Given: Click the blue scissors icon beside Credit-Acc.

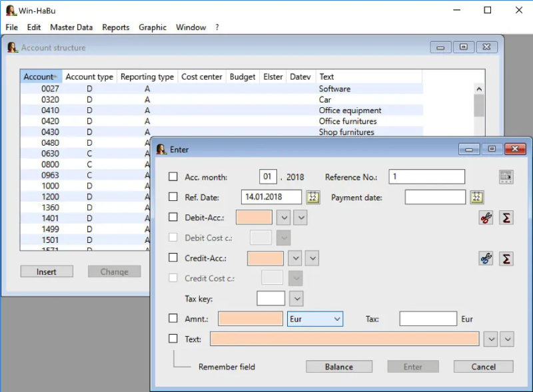Looking at the screenshot, I should [x=486, y=258].
